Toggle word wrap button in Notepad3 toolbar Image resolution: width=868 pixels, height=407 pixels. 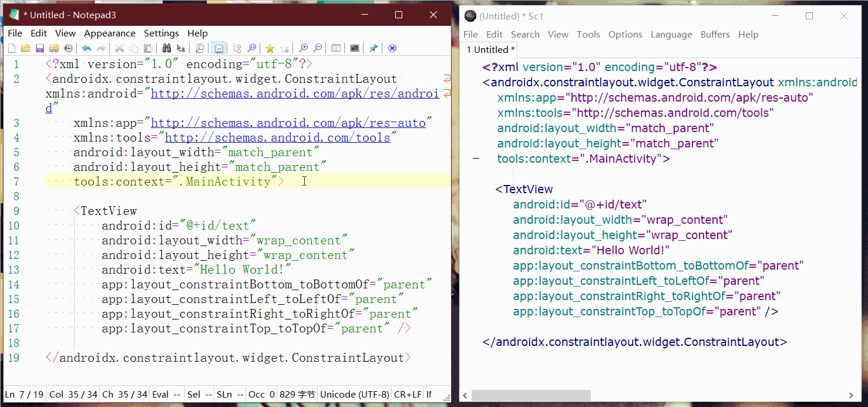click(x=218, y=48)
